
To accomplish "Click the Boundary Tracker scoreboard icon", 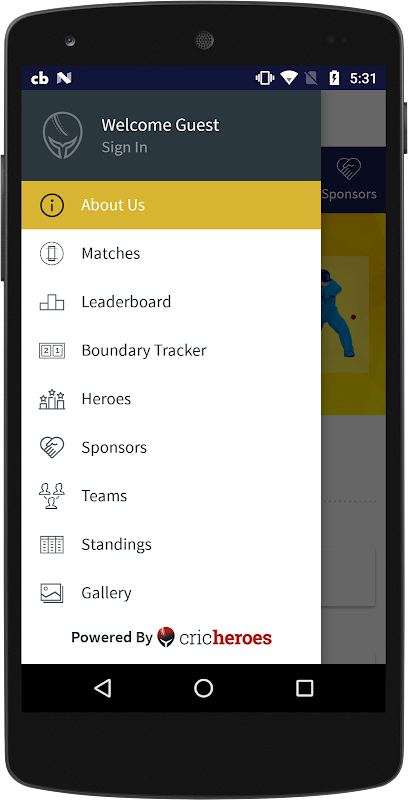I will point(52,351).
